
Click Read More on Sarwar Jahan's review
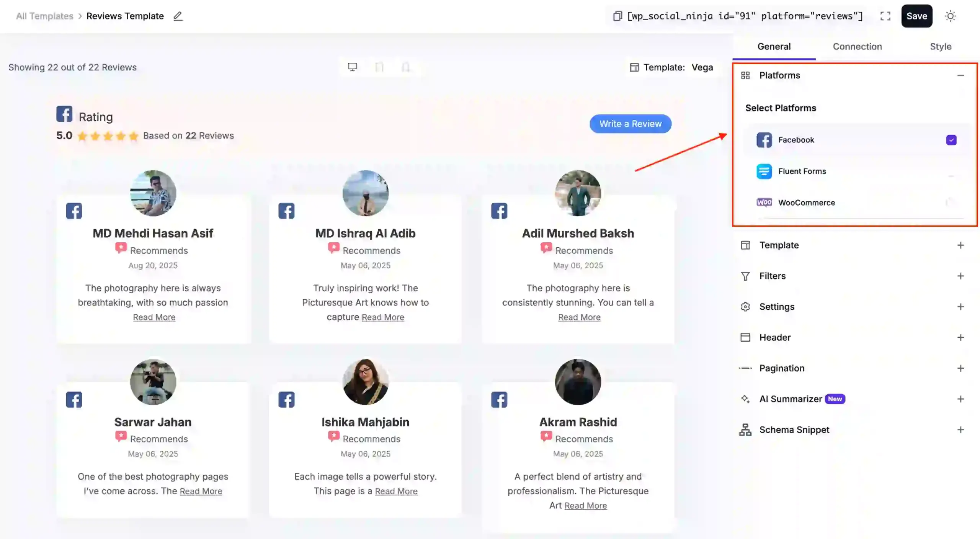pyautogui.click(x=201, y=491)
